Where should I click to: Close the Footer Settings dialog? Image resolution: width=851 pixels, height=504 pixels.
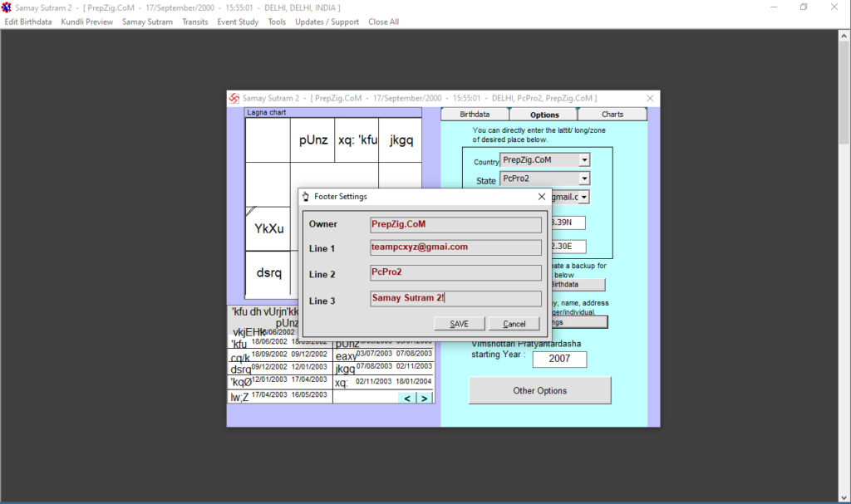click(542, 197)
